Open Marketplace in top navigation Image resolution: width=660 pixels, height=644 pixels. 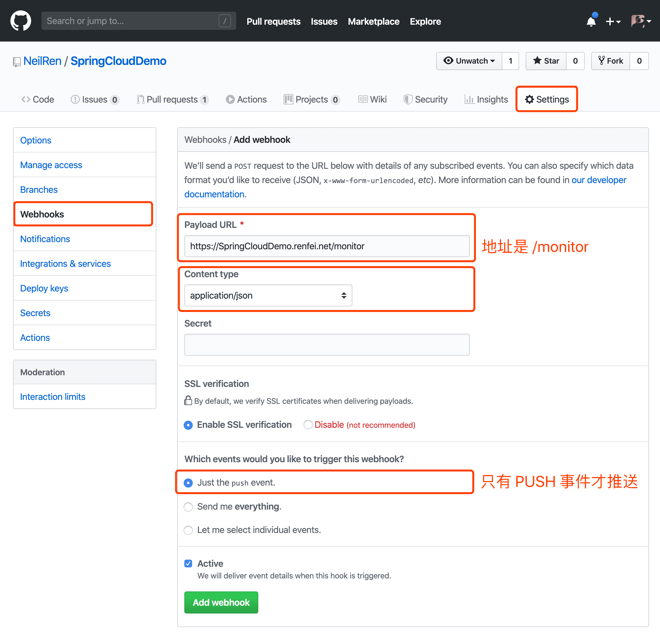tap(373, 21)
